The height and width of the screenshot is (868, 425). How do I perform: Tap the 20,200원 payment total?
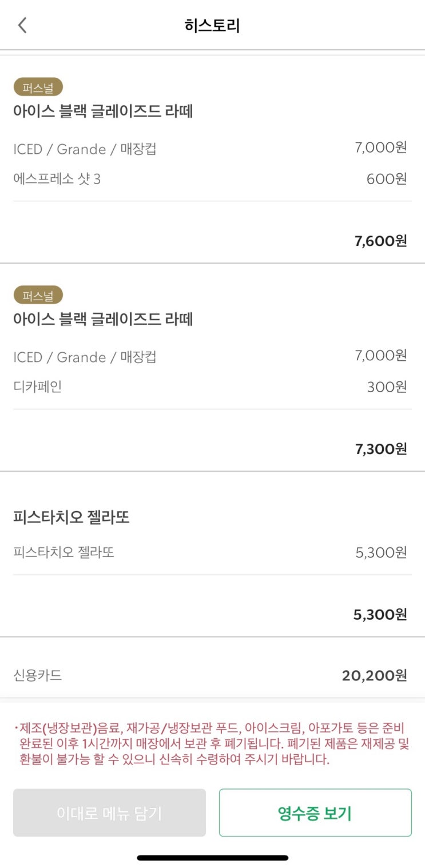[x=374, y=676]
